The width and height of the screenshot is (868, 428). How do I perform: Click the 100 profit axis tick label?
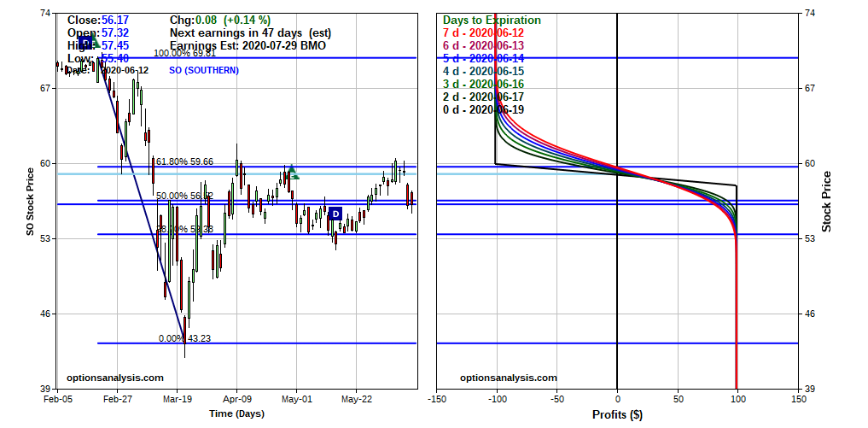click(737, 399)
